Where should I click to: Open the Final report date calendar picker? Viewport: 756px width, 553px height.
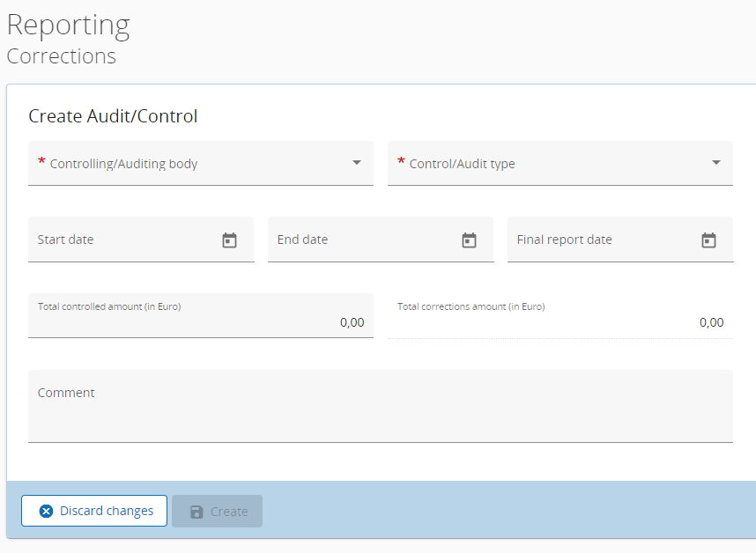[708, 240]
